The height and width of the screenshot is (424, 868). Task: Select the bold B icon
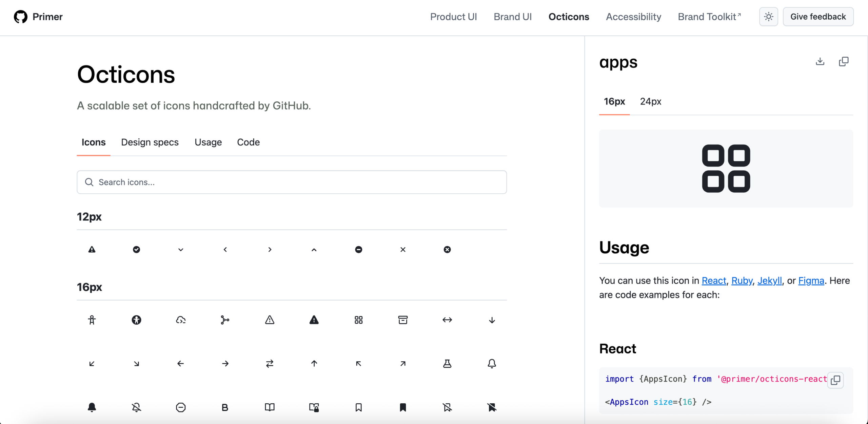(225, 407)
